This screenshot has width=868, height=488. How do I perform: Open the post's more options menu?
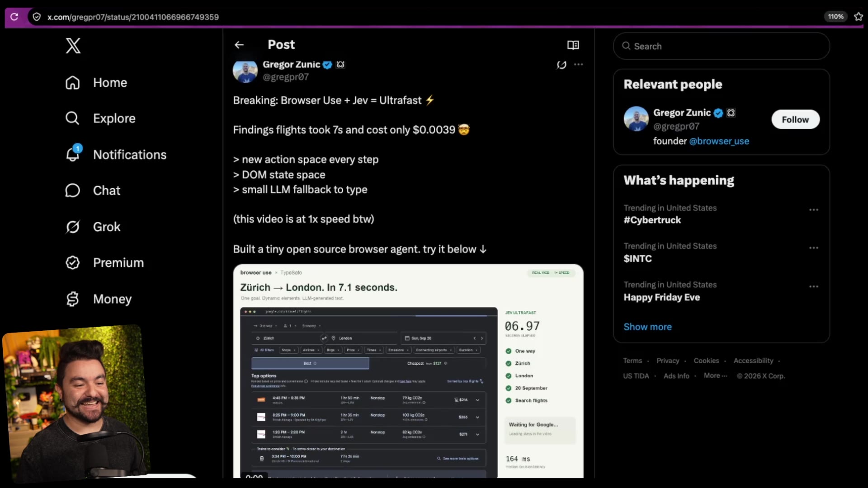click(579, 65)
